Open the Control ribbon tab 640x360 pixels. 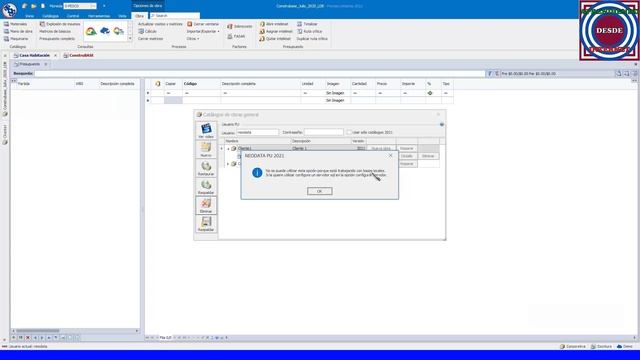(x=73, y=16)
